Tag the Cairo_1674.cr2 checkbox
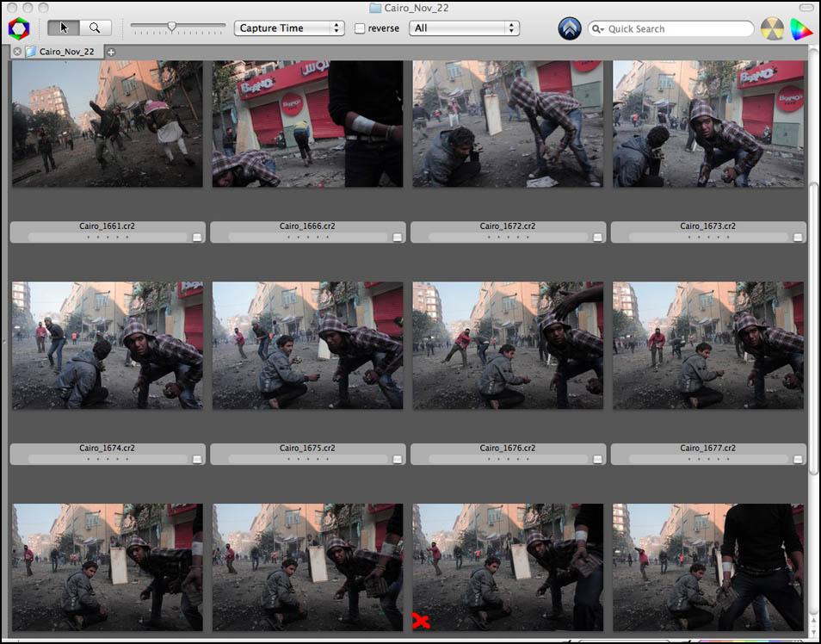This screenshot has height=644, width=821. [x=197, y=459]
